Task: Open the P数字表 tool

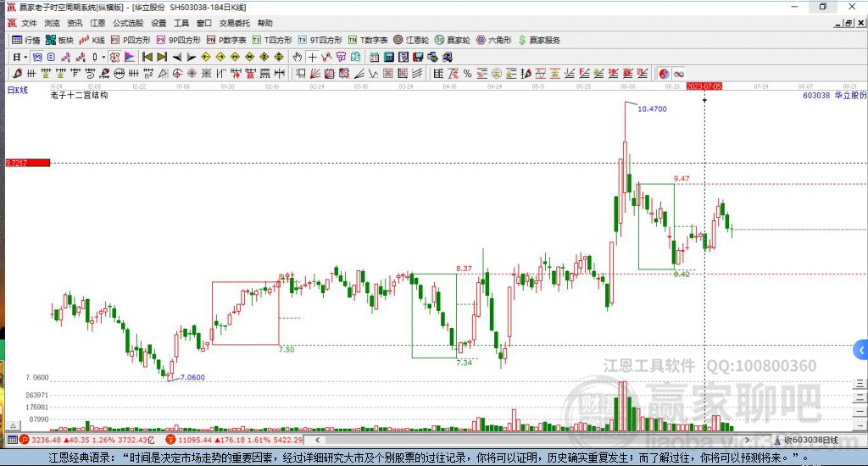Action: pos(226,40)
